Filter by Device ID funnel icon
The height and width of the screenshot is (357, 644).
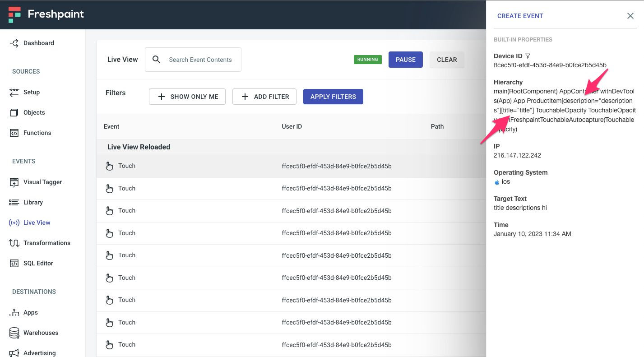[528, 56]
